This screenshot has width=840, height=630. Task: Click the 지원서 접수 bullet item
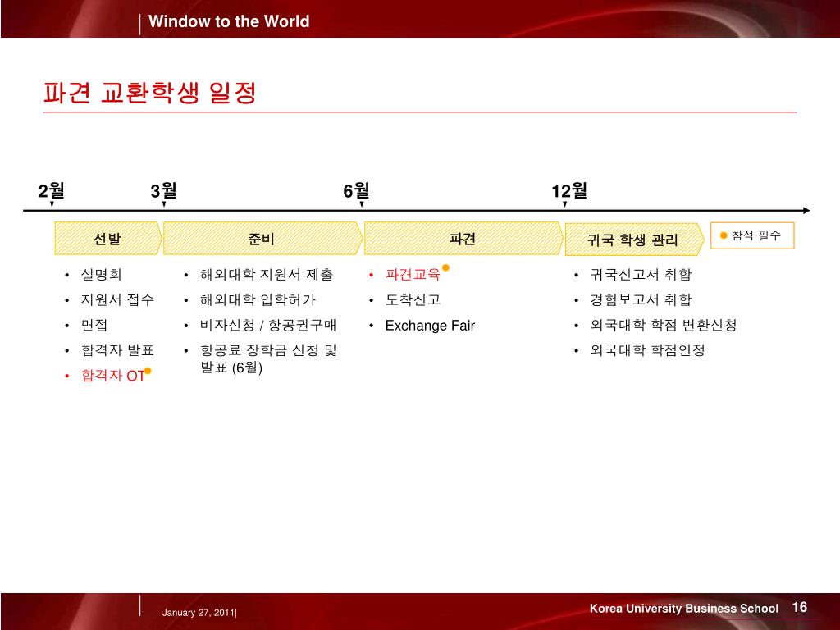click(117, 300)
